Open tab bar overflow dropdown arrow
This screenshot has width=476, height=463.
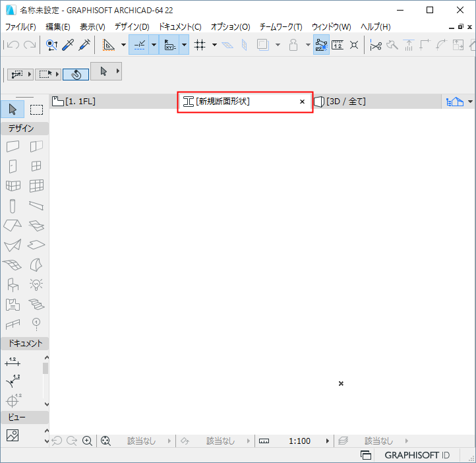[x=470, y=102]
